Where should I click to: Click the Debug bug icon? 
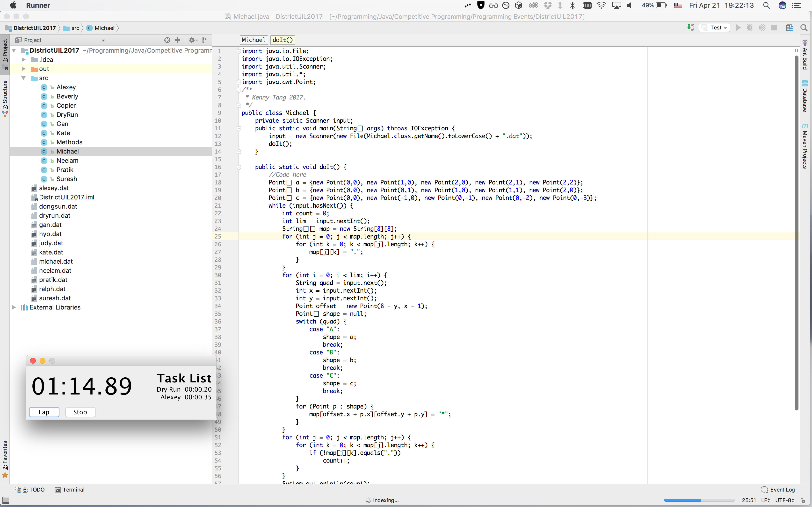(x=750, y=28)
